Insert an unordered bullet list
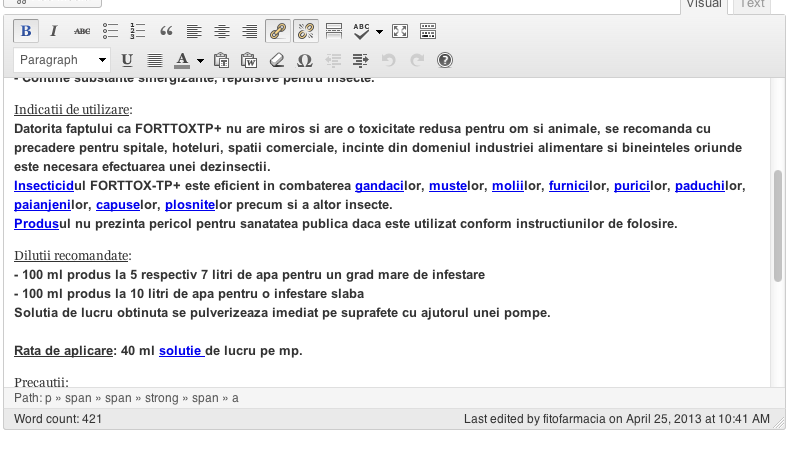The width and height of the screenshot is (793, 449). click(110, 31)
